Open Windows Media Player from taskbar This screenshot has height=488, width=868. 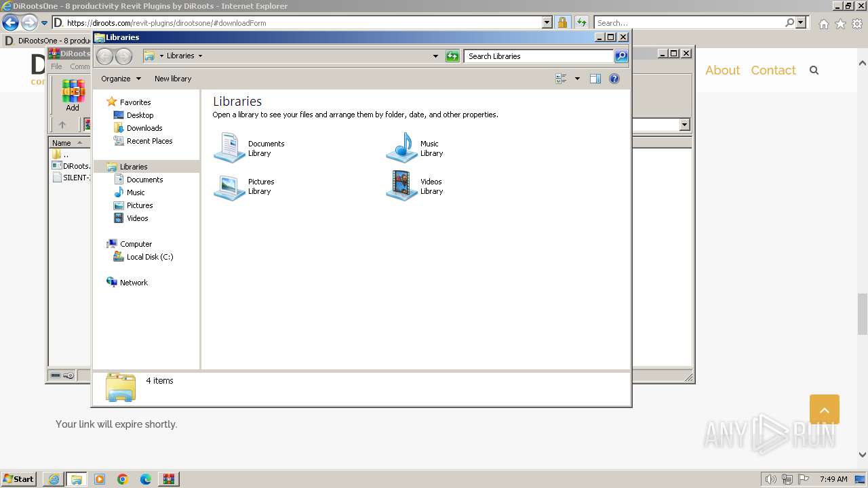pos(100,479)
